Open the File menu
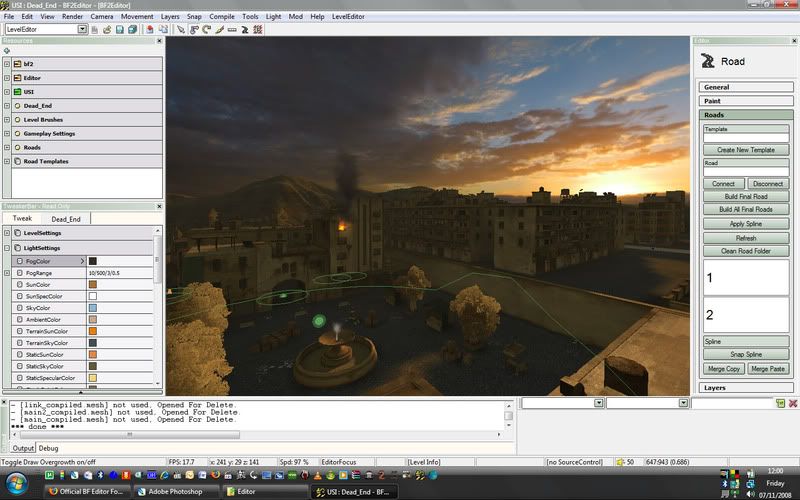800x500 pixels. 9,16
